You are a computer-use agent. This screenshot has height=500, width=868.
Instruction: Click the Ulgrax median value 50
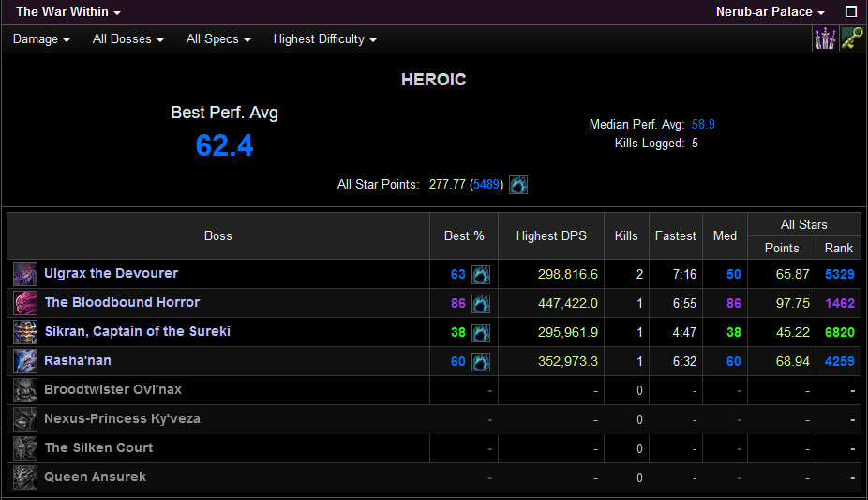coord(733,274)
